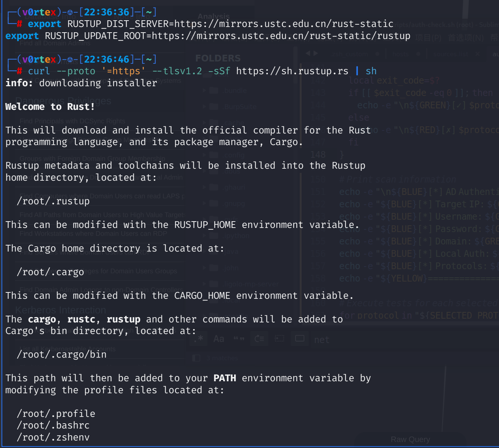Click 'Dangerous Privileges' section heading
The height and width of the screenshot is (448, 499).
(63, 101)
